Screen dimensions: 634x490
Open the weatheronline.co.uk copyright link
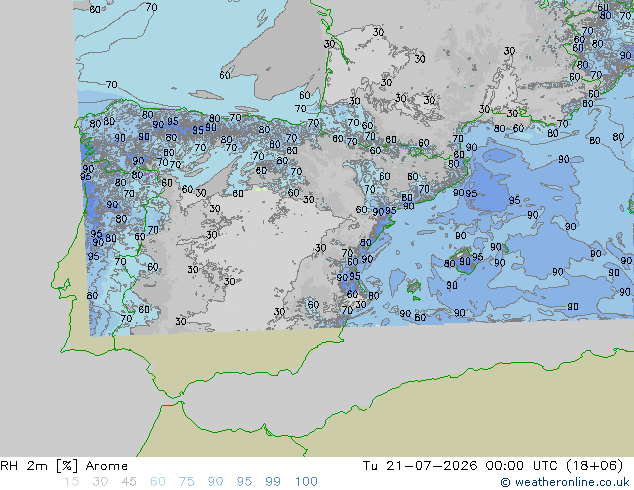pyautogui.click(x=565, y=482)
